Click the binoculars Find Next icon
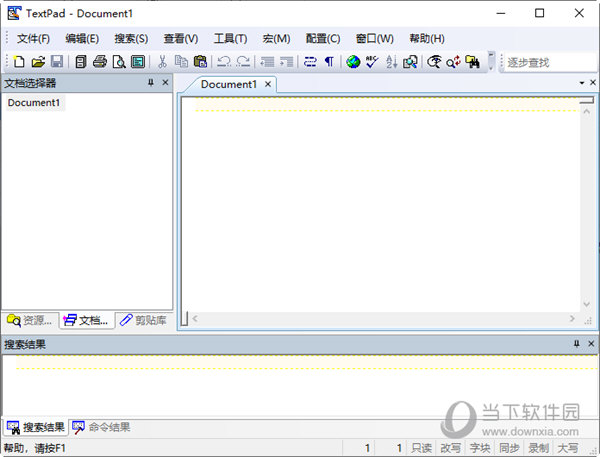The image size is (600, 457). coord(472,62)
